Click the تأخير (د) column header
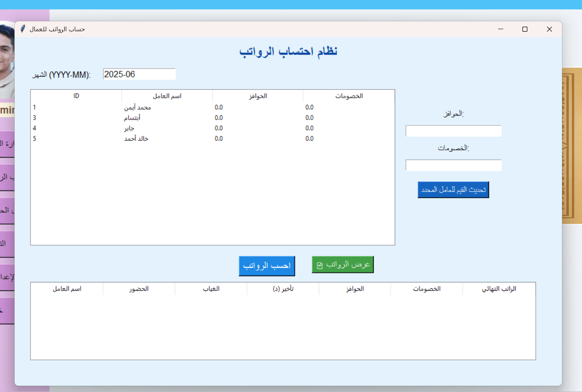582x392 pixels. pos(283,289)
